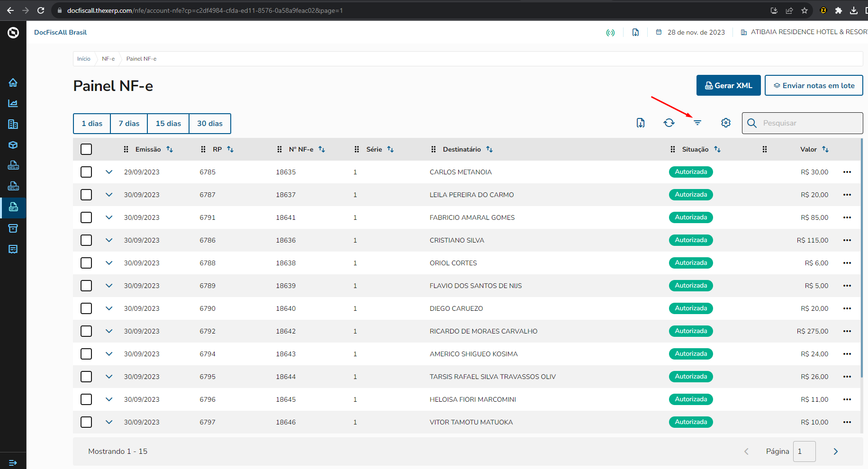Expand row details for RP 6791

[109, 217]
